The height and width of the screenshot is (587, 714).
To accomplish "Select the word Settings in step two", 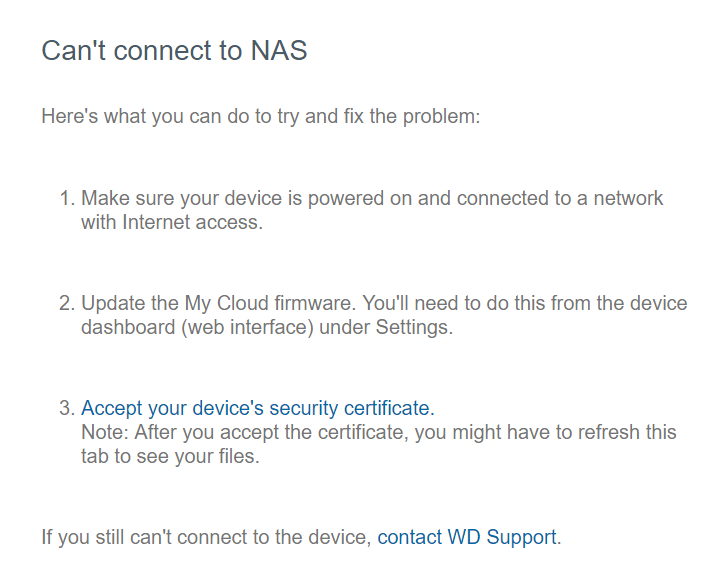I will click(x=412, y=327).
